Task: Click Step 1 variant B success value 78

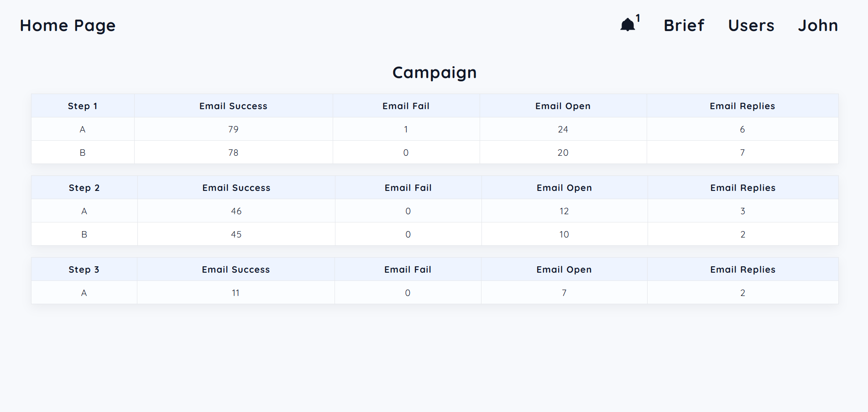Action: 233,153
